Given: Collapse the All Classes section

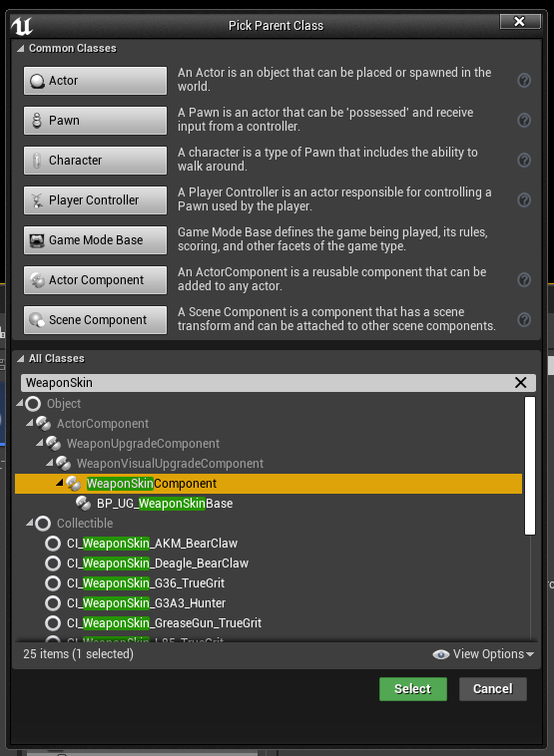Looking at the screenshot, I should tap(20, 358).
